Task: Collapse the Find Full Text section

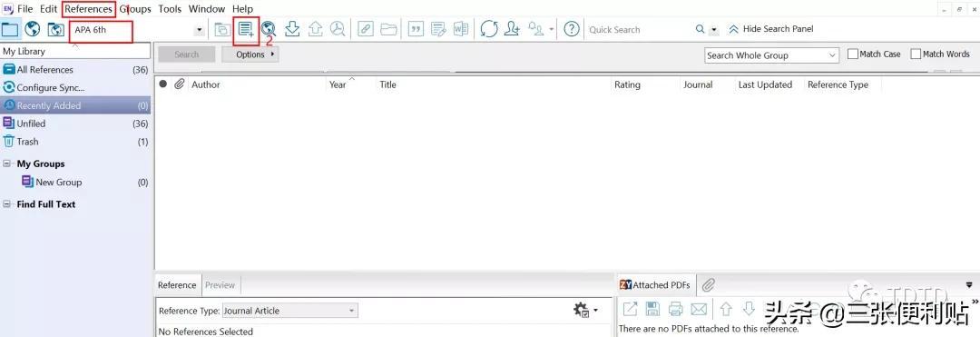Action: [7, 204]
